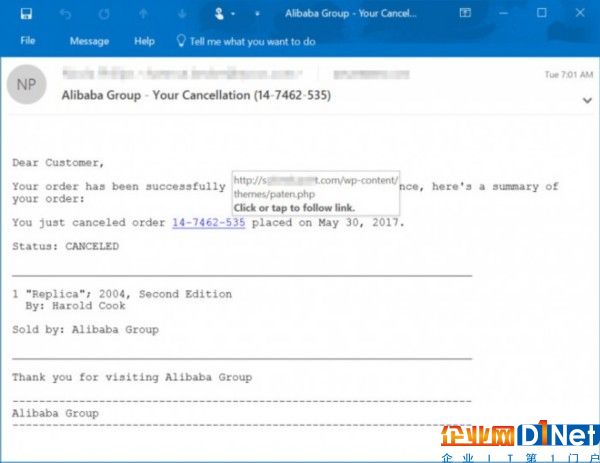The image size is (600, 463).
Task: Minimize the Outlook message window
Action: [504, 13]
